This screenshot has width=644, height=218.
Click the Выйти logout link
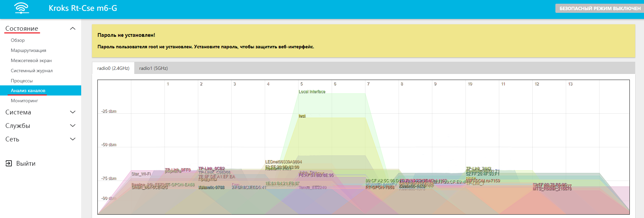26,163
